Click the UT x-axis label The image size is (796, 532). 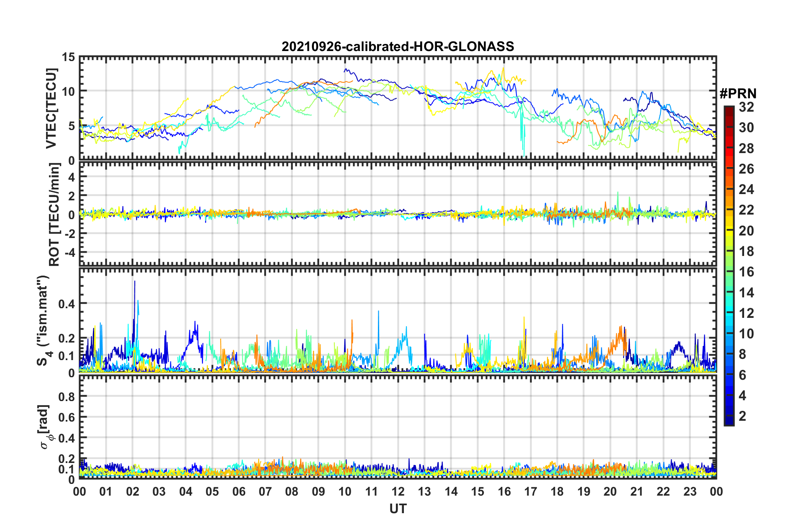(x=398, y=509)
